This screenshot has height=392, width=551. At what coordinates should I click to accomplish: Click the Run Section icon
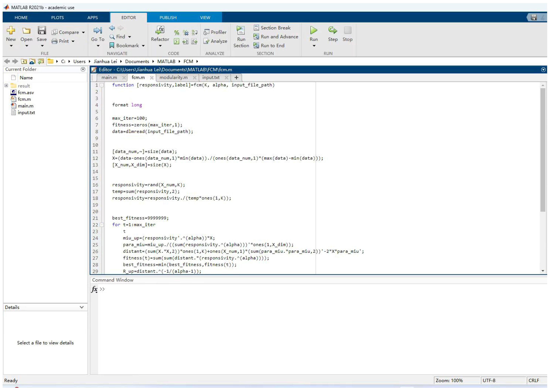pyautogui.click(x=241, y=30)
